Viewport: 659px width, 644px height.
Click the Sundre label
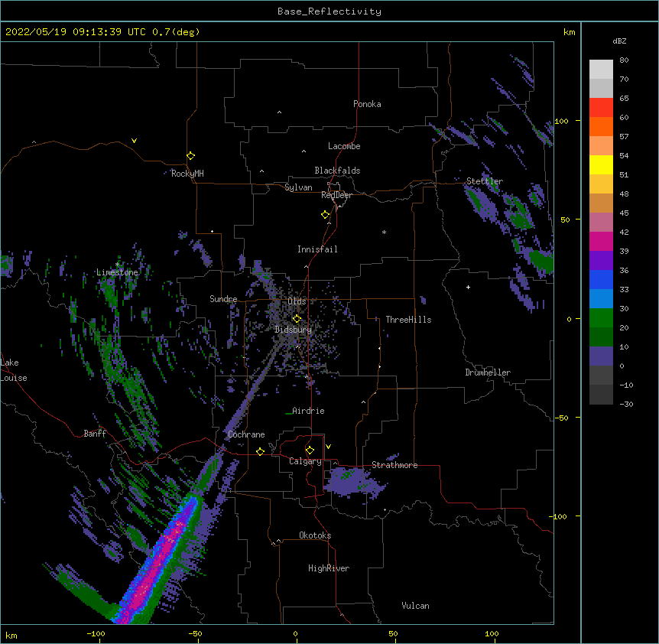223,299
